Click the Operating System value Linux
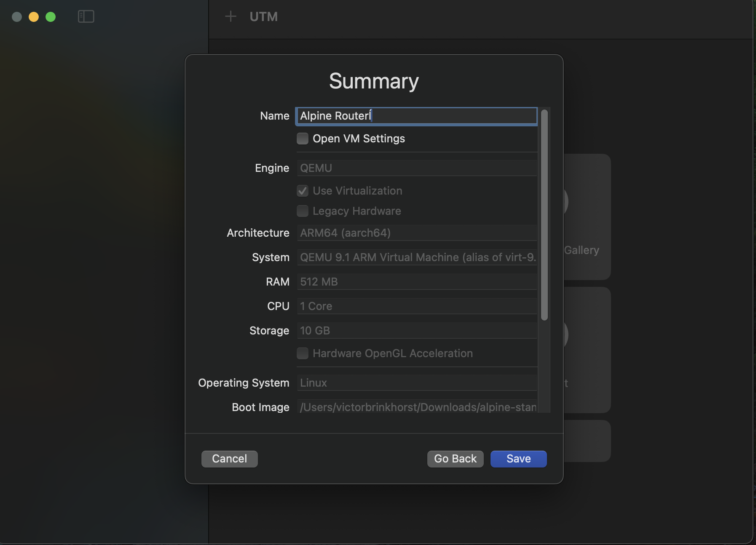 tap(417, 383)
